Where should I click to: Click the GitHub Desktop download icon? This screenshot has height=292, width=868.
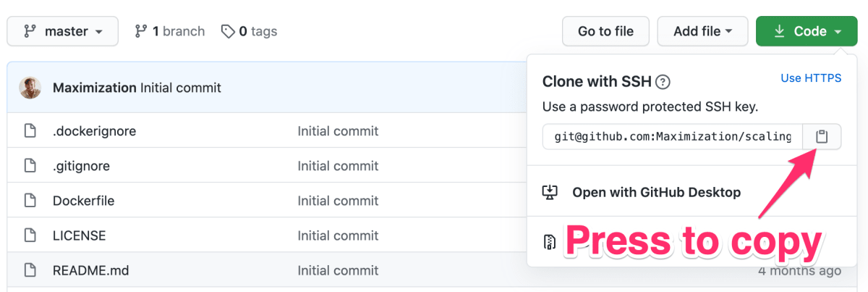(x=550, y=192)
